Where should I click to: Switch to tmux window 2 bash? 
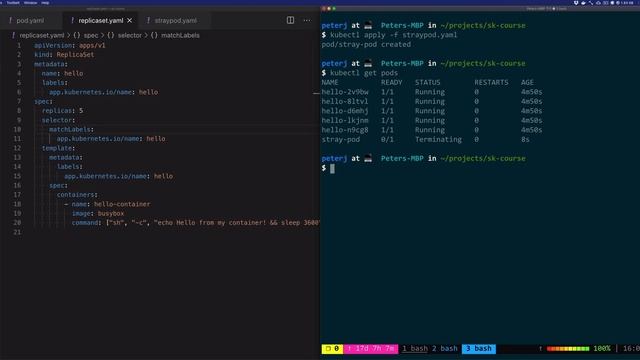tap(444, 349)
